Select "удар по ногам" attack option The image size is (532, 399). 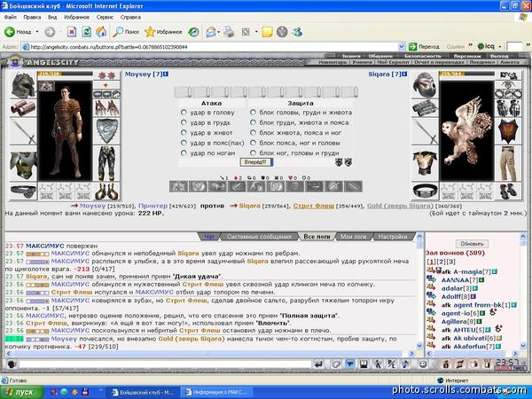pos(184,153)
